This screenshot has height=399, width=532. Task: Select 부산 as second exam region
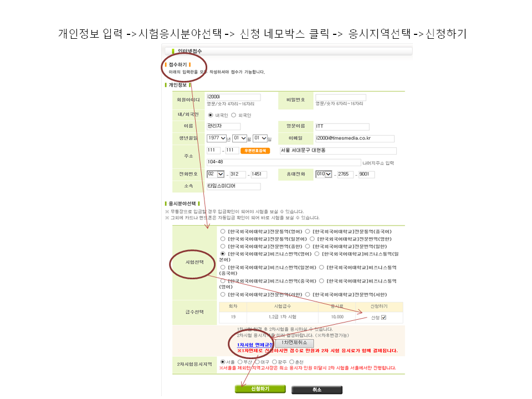coord(240,361)
